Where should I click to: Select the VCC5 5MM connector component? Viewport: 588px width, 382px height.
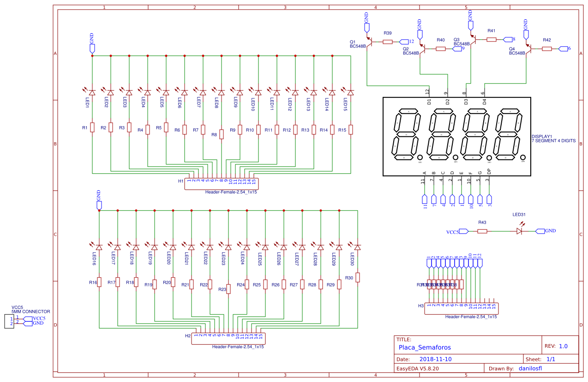pos(9,321)
